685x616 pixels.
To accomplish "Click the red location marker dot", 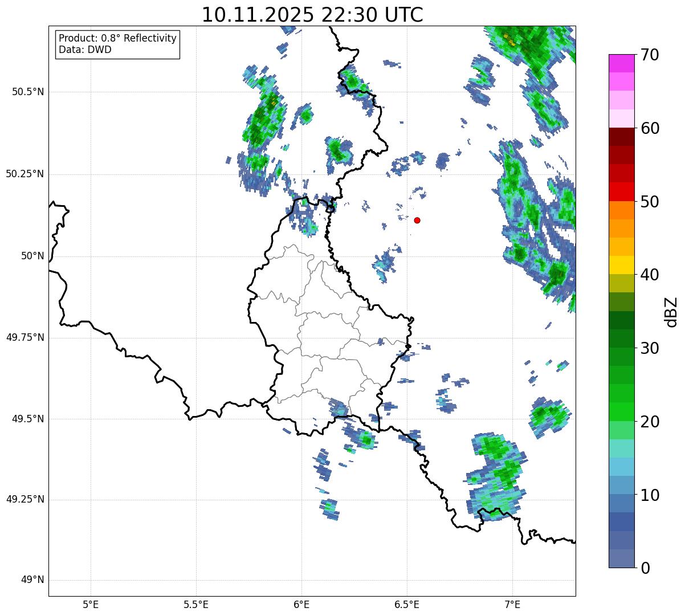I will 417,220.
